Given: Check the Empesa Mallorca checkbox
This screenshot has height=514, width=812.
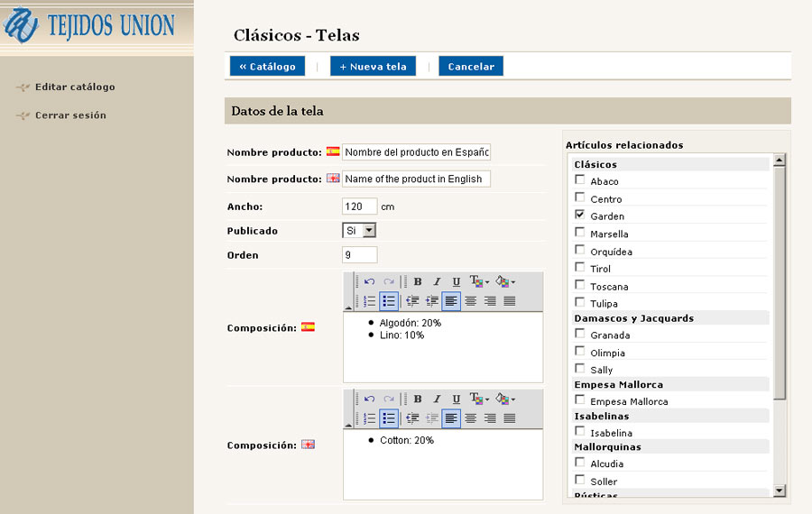Looking at the screenshot, I should click(x=580, y=399).
